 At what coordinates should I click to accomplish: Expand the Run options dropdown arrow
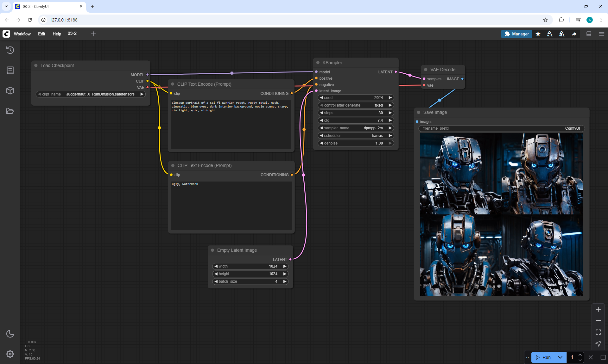click(560, 357)
